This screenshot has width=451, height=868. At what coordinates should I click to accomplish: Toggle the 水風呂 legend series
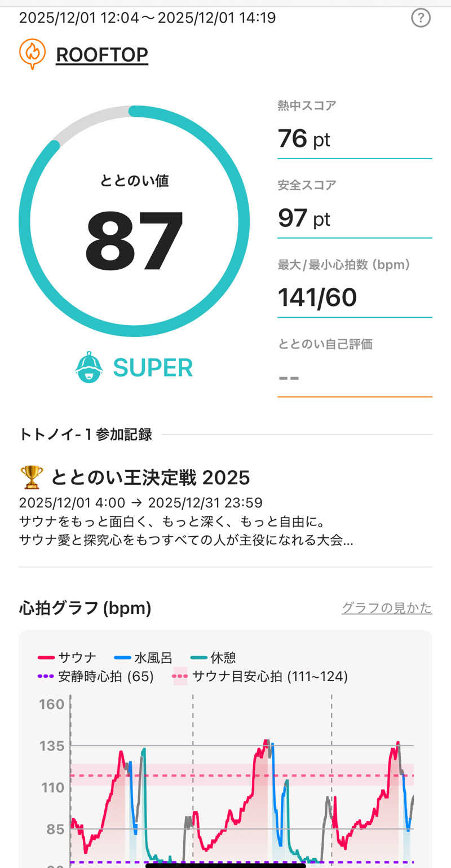143,657
